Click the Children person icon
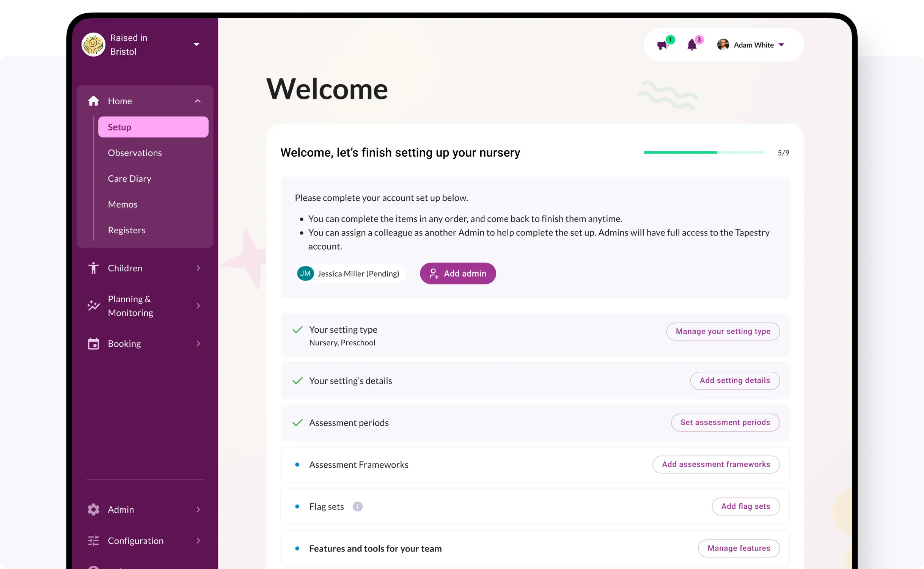The image size is (924, 569). click(x=93, y=268)
